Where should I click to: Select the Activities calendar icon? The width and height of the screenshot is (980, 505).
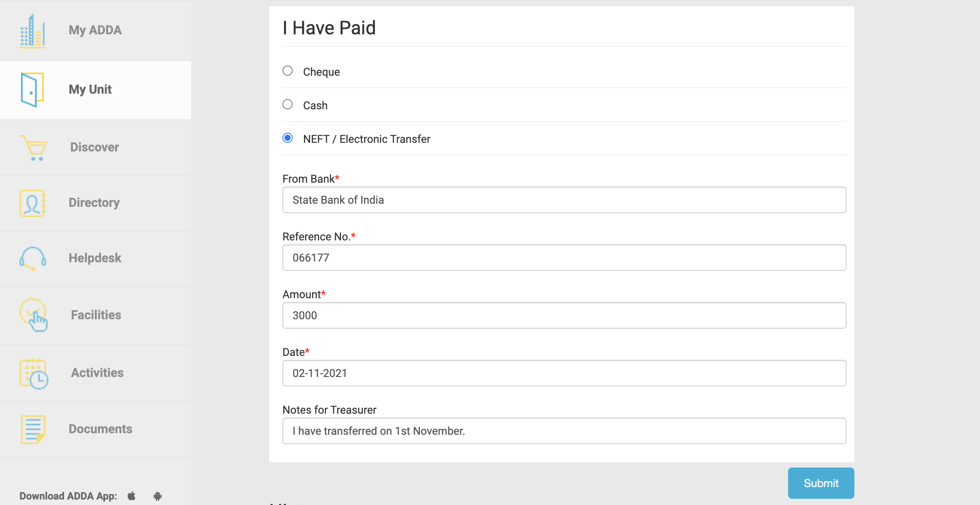click(33, 373)
